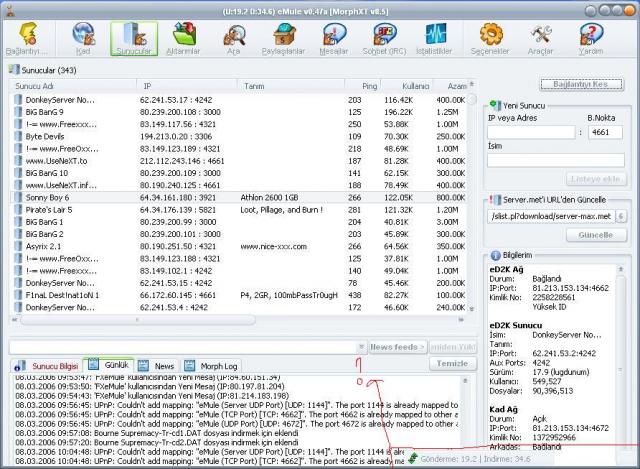The height and width of the screenshot is (469, 640).
Task: Open the Server.met URL dropdown arrow
Action: (620, 216)
